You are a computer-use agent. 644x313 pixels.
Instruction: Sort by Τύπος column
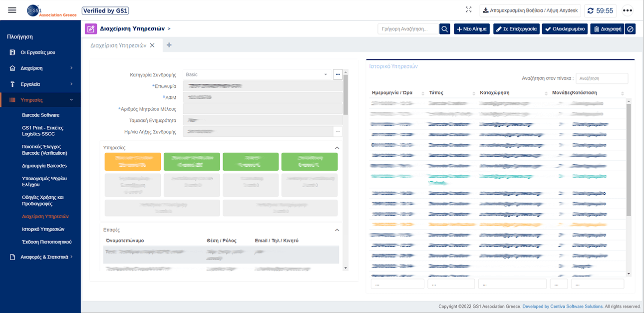click(x=452, y=93)
